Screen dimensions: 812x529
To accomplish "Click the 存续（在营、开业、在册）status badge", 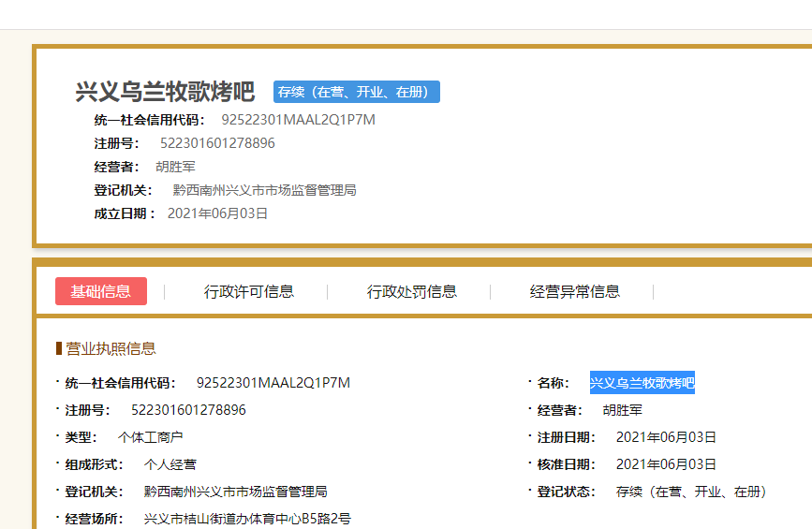I will [357, 92].
